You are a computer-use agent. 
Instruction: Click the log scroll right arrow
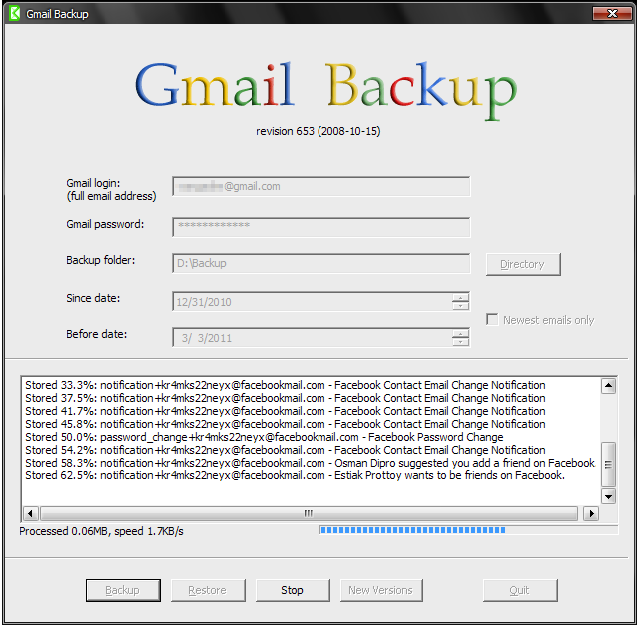click(x=591, y=513)
